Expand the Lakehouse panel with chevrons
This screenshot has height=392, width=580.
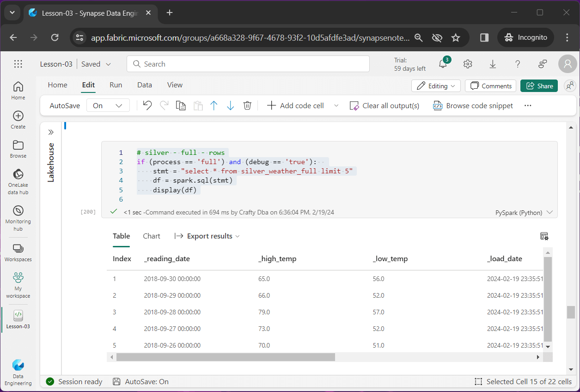pyautogui.click(x=51, y=132)
